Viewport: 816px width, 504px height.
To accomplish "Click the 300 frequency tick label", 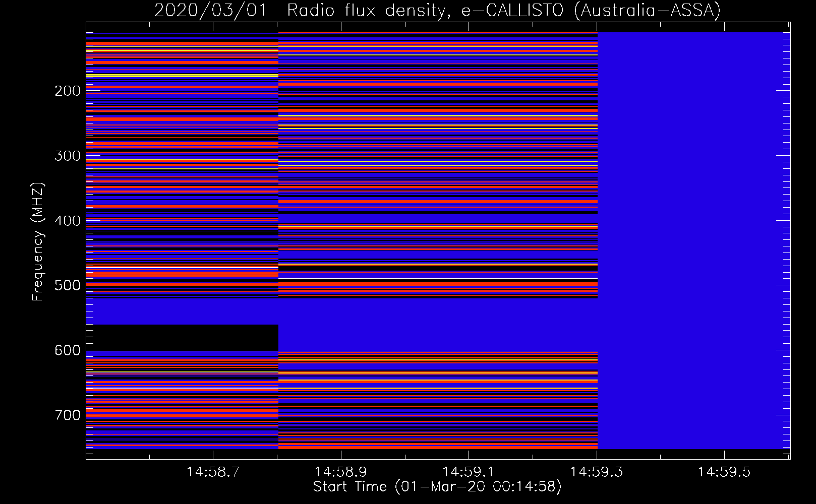I will [x=68, y=156].
